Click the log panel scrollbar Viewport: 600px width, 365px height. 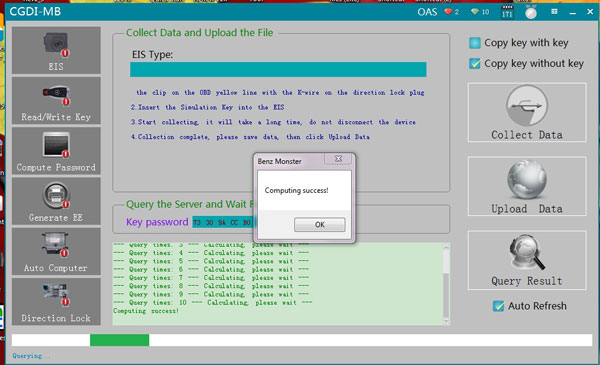point(446,284)
